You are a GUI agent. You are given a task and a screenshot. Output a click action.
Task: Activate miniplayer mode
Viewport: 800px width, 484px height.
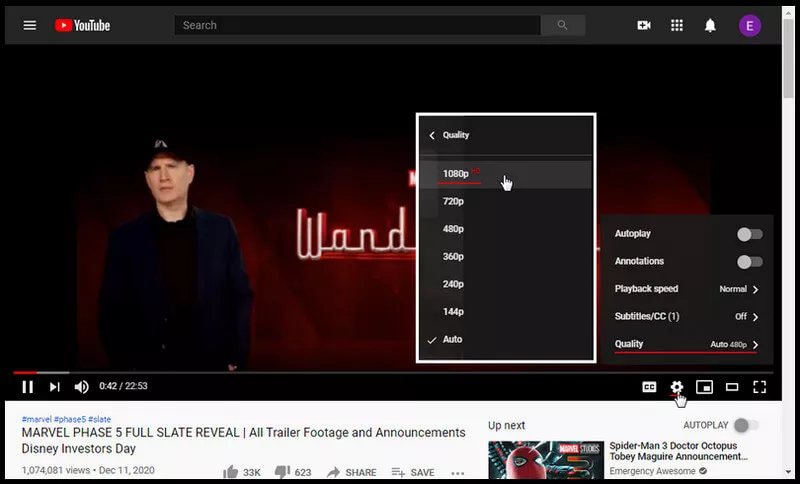704,387
